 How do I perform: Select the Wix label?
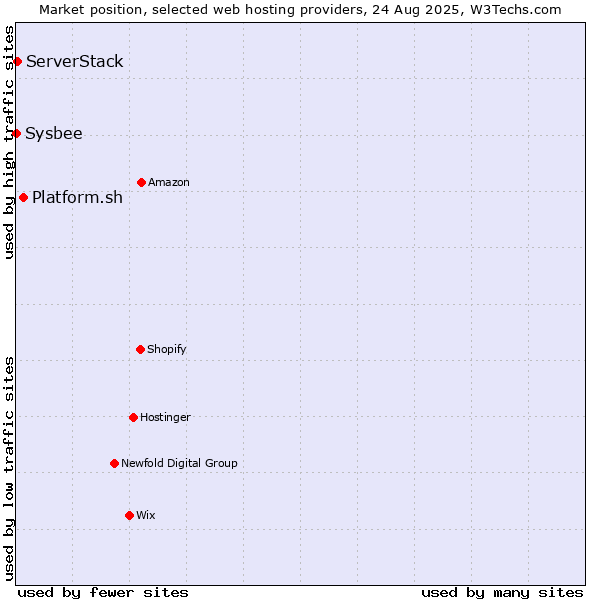146,515
